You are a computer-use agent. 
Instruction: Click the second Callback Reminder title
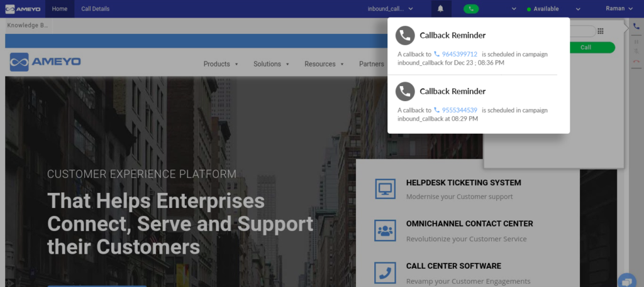[x=453, y=92]
